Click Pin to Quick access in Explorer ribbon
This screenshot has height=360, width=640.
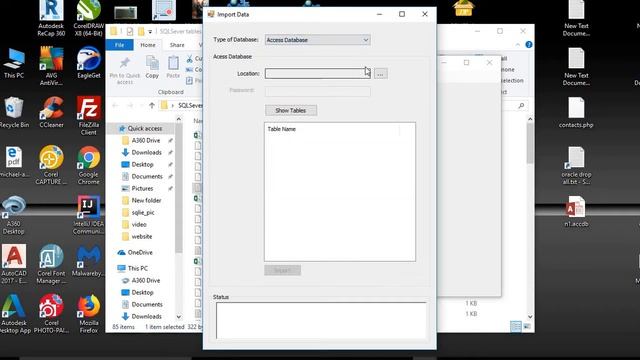[x=124, y=71]
